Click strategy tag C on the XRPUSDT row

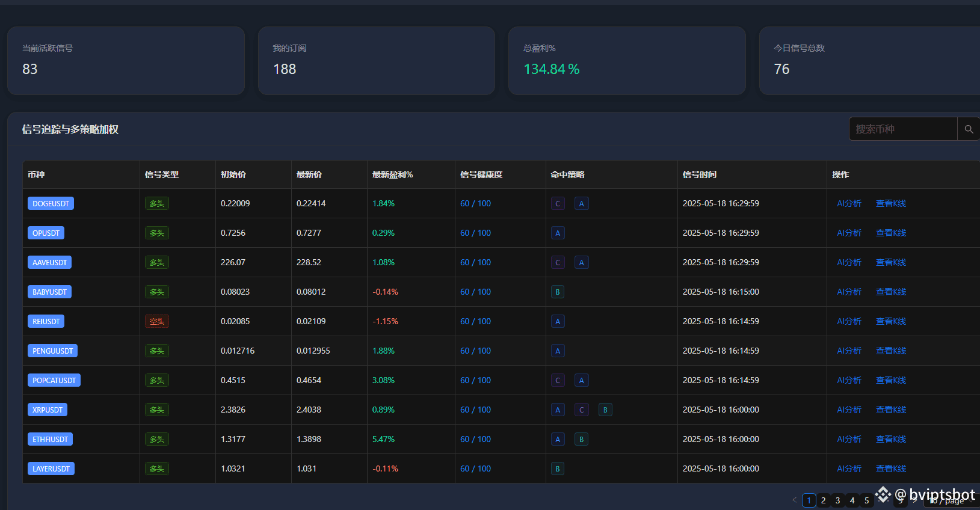[x=582, y=410]
